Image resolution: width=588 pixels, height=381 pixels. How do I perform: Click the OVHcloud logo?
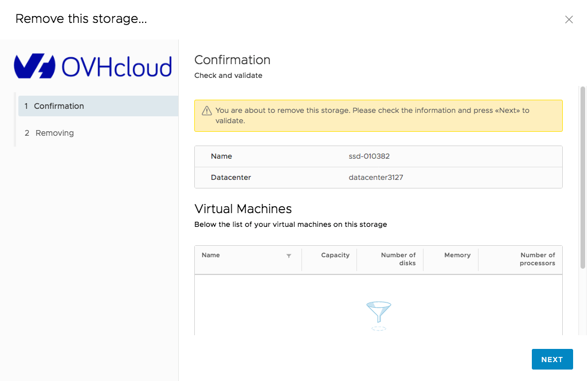(x=93, y=66)
